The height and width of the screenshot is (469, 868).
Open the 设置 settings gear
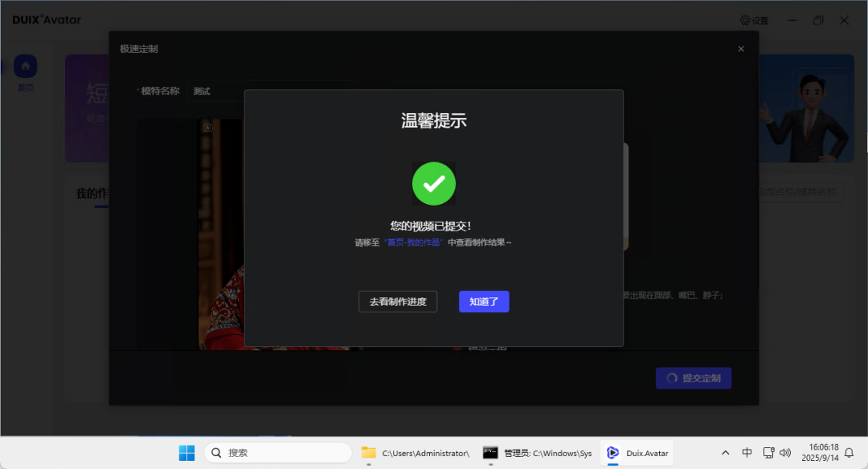click(754, 20)
